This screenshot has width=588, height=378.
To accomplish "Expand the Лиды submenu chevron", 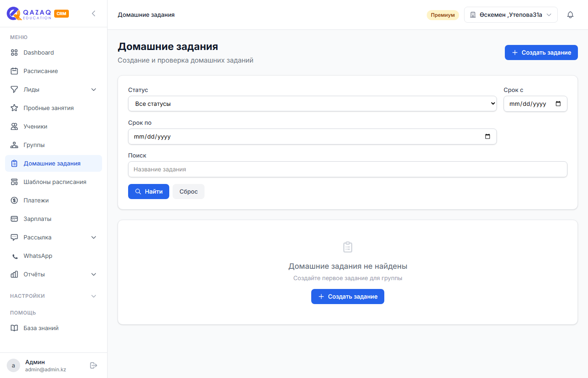I will (94, 89).
